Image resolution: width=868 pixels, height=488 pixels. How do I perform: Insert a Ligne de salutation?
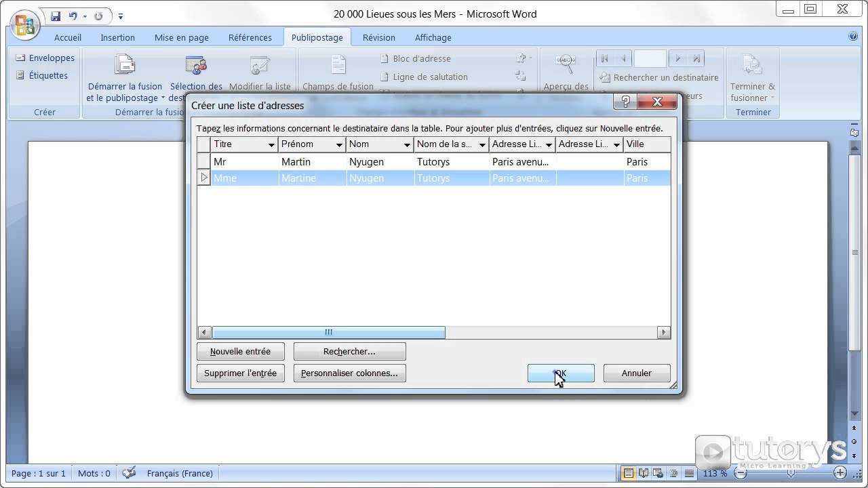pyautogui.click(x=424, y=77)
